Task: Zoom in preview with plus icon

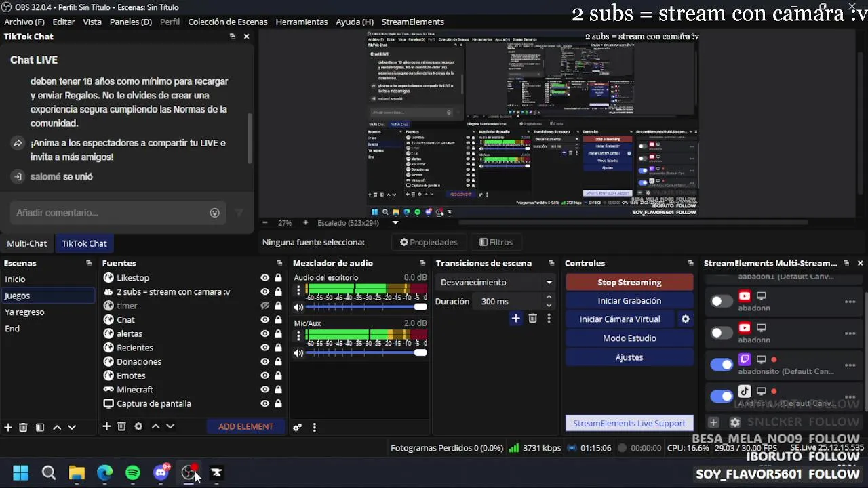Action: point(305,222)
